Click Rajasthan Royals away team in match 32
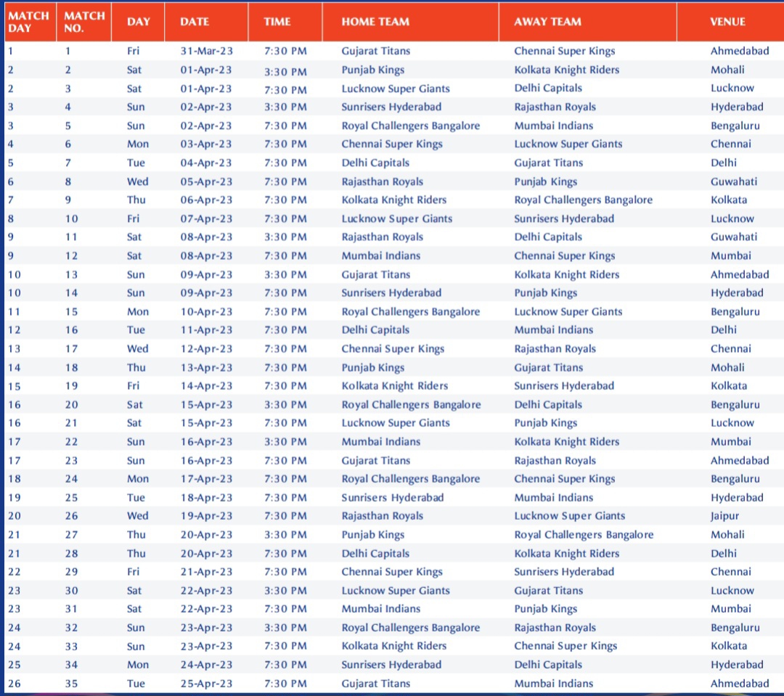The image size is (784, 696). 555,628
